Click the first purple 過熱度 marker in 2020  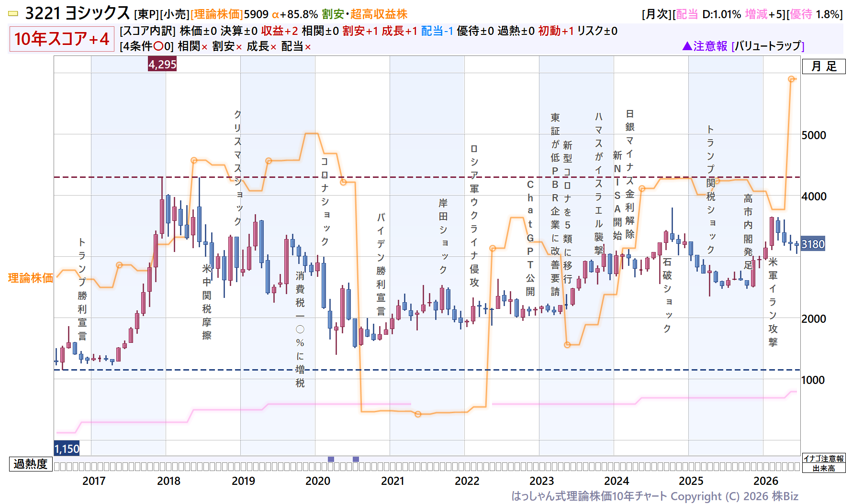[x=331, y=459]
